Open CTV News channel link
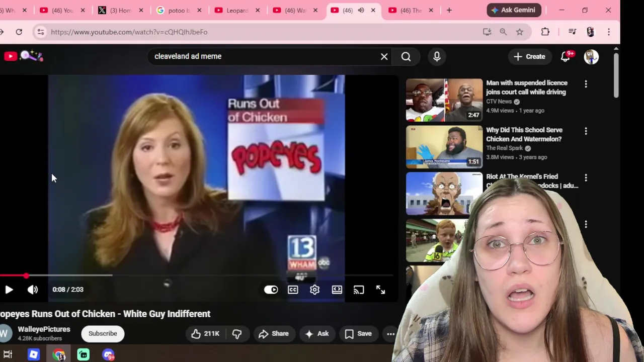Screen dimensions: 644x362 pos(499,102)
